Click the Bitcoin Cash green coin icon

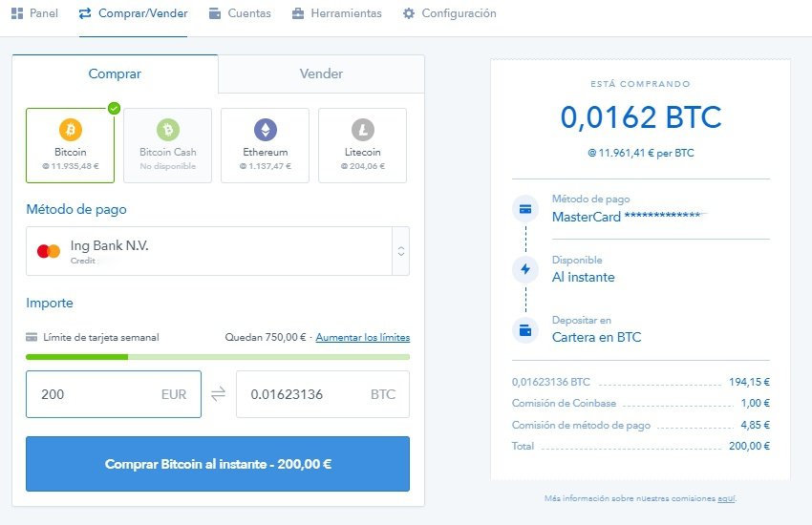168,130
